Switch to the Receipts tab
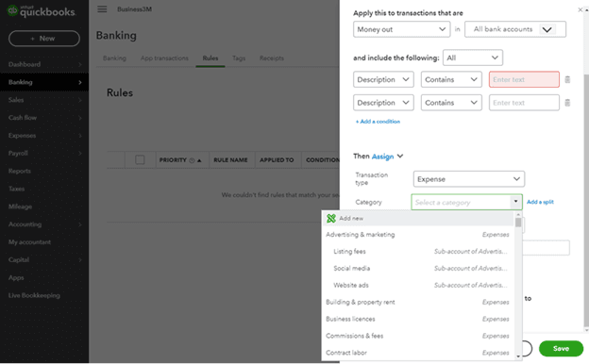Viewport: 589px width, 364px height. click(x=272, y=58)
